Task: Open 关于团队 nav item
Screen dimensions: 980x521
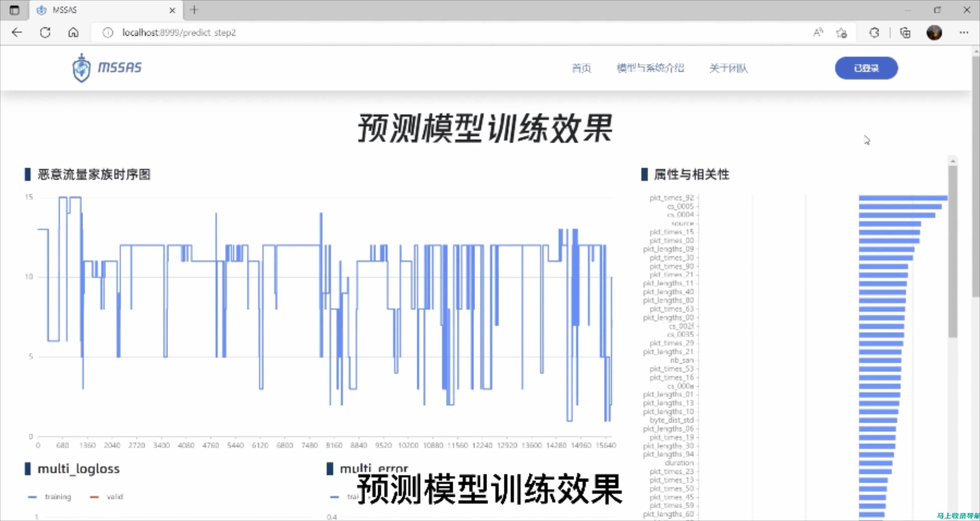Action: click(728, 69)
